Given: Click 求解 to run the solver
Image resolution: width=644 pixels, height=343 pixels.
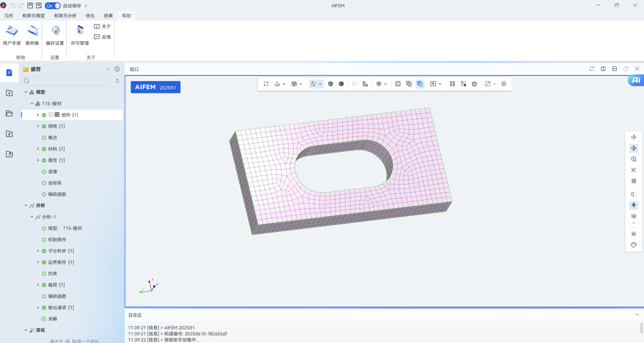Looking at the screenshot, I should 53,319.
